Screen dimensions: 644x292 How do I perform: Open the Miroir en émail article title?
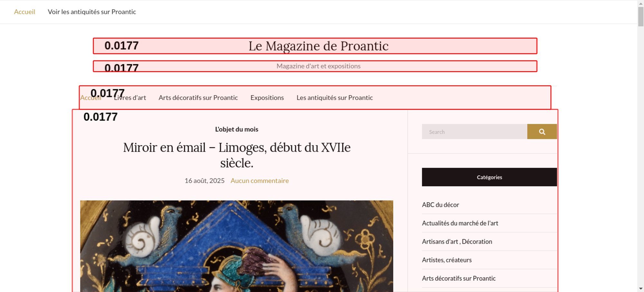click(x=237, y=155)
